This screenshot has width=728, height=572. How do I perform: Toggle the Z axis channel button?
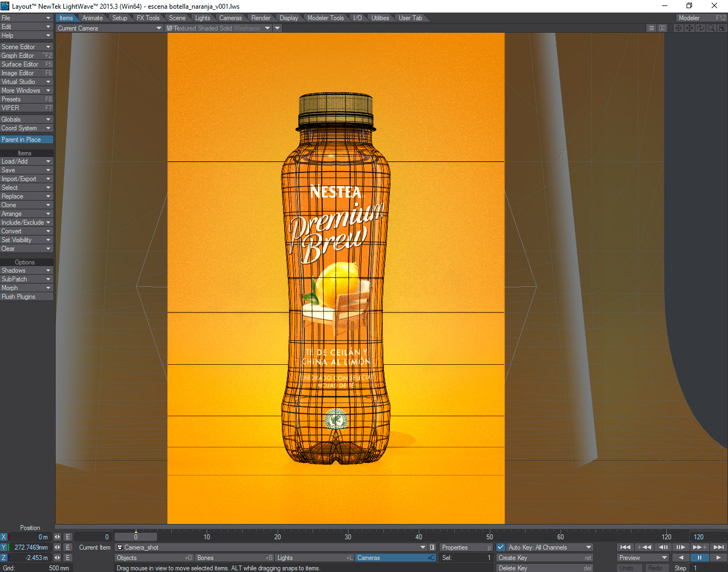[x=4, y=558]
